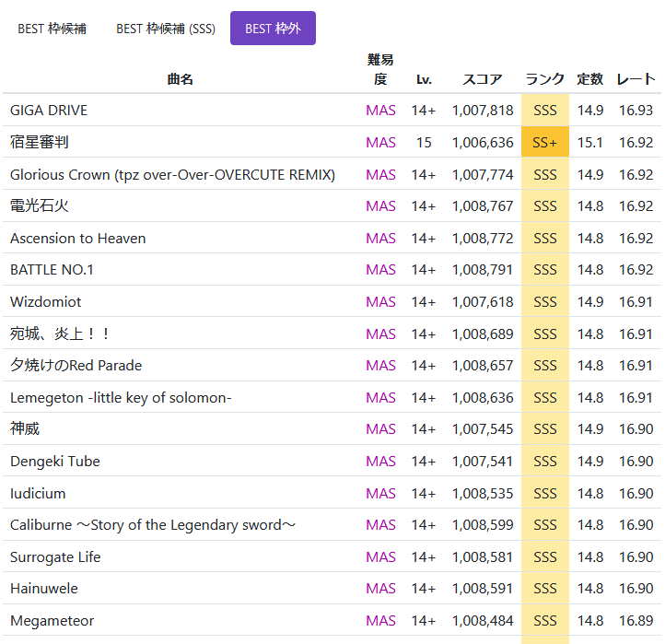Select the song title 宛城、炎上！！
This screenshot has width=665, height=644.
point(60,334)
